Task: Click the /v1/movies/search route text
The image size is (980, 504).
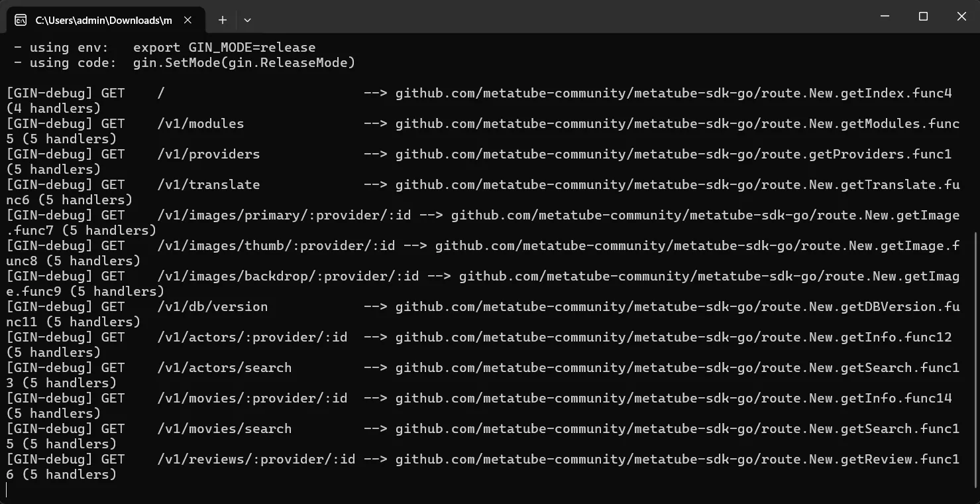Action: [224, 429]
